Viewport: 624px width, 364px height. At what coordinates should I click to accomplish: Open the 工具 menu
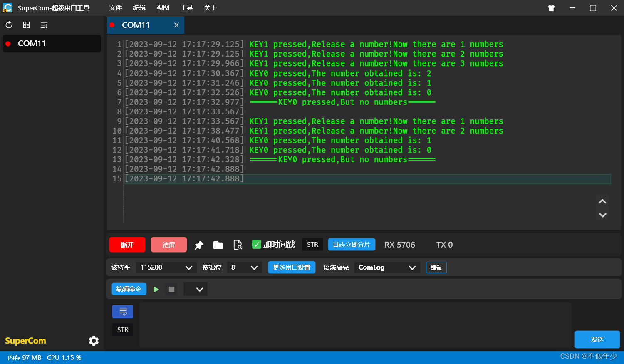[187, 8]
